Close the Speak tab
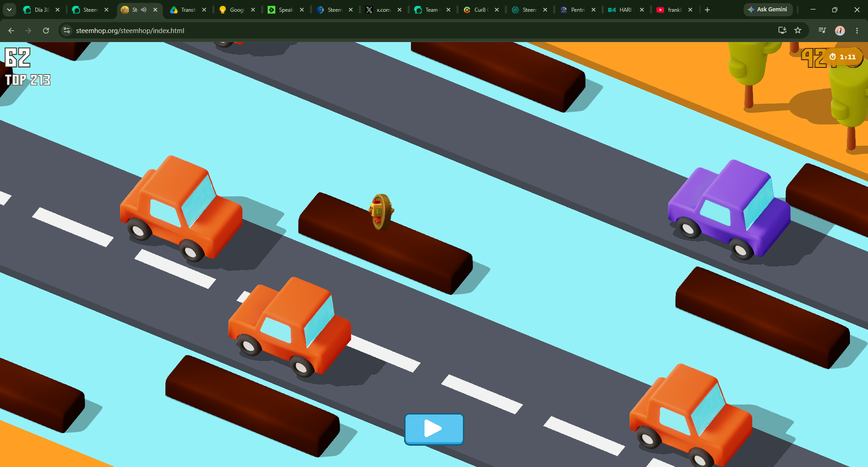Screen dimensions: 868x467 point(302,10)
